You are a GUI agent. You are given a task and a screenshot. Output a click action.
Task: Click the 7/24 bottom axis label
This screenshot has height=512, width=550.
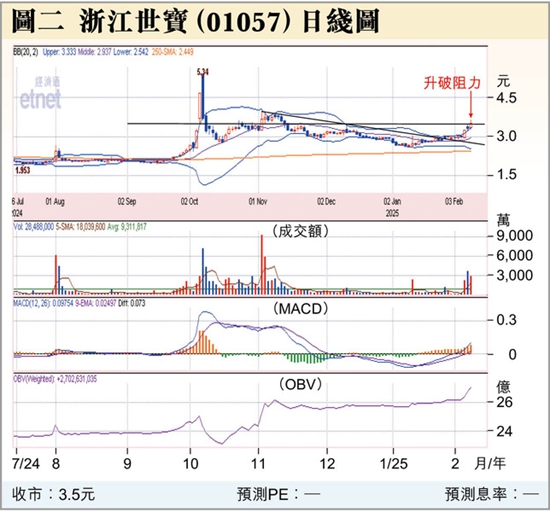26,464
